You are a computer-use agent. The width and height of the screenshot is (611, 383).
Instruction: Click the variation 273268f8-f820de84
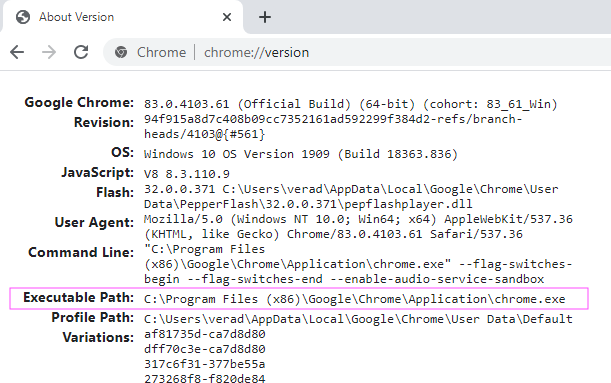[x=205, y=378]
